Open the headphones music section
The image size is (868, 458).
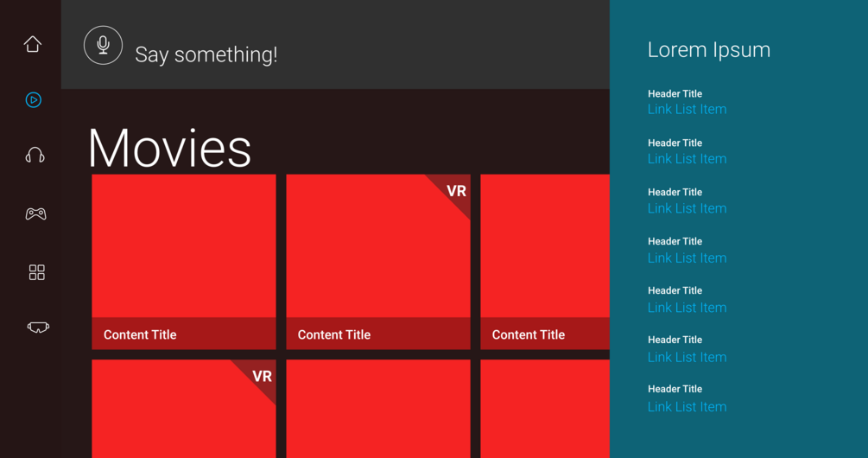coord(35,156)
